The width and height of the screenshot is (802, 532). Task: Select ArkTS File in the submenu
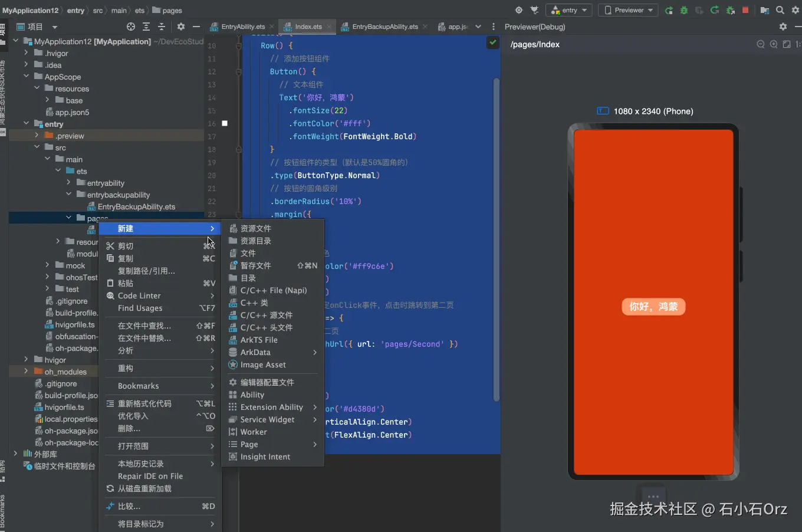click(x=259, y=340)
